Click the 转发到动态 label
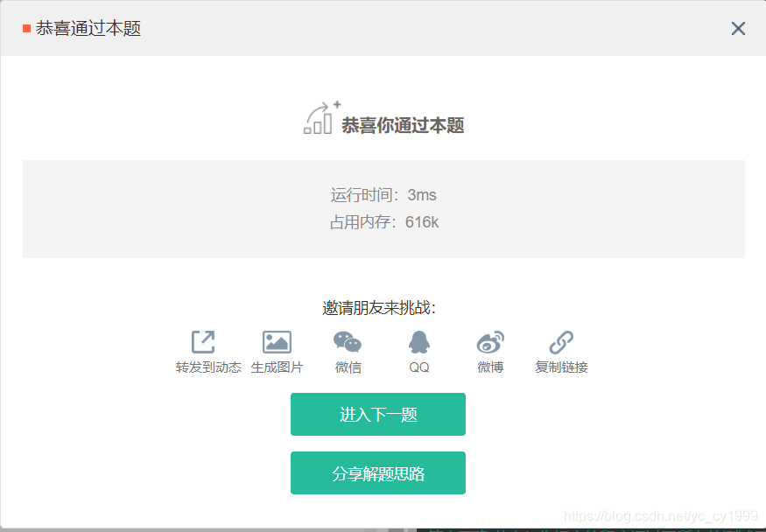The width and height of the screenshot is (766, 532). (x=208, y=367)
